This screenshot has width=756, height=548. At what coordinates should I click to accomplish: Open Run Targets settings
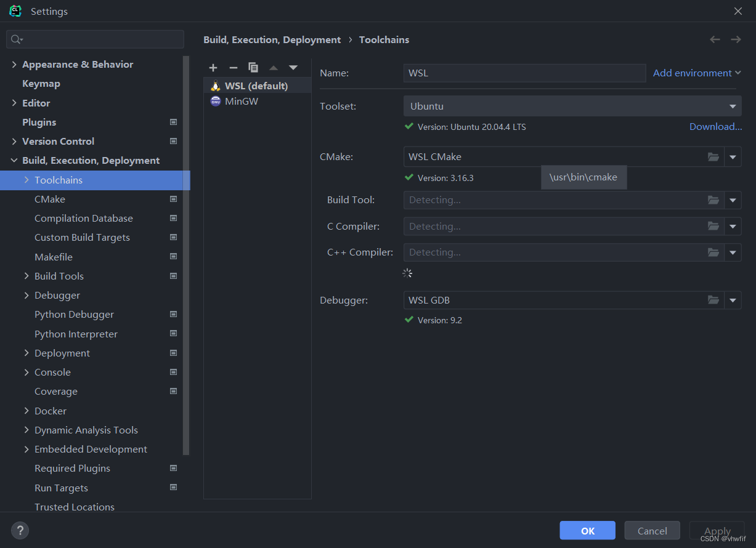pos(62,488)
